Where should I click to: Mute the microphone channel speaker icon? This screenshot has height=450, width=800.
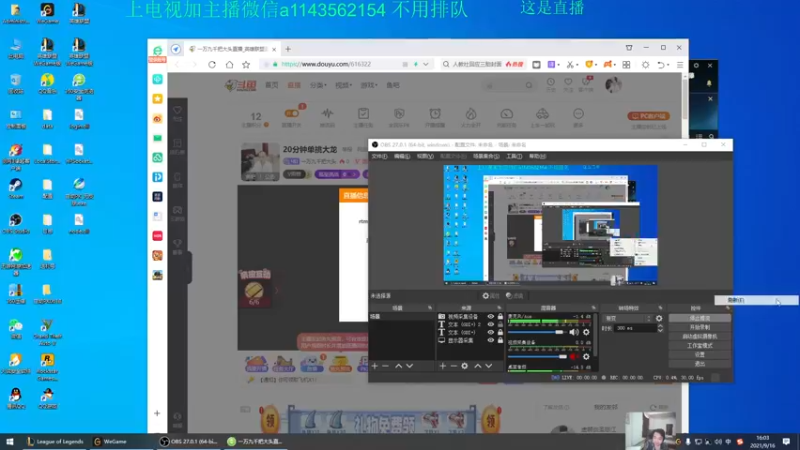tap(574, 332)
